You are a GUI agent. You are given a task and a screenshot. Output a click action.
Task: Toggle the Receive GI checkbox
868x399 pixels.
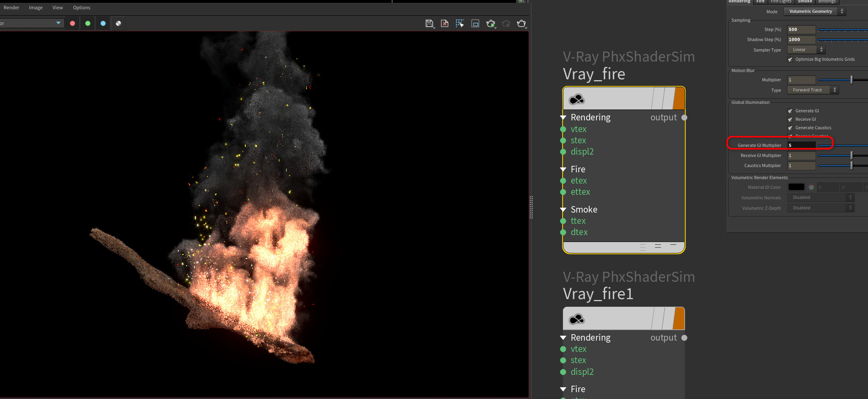790,120
